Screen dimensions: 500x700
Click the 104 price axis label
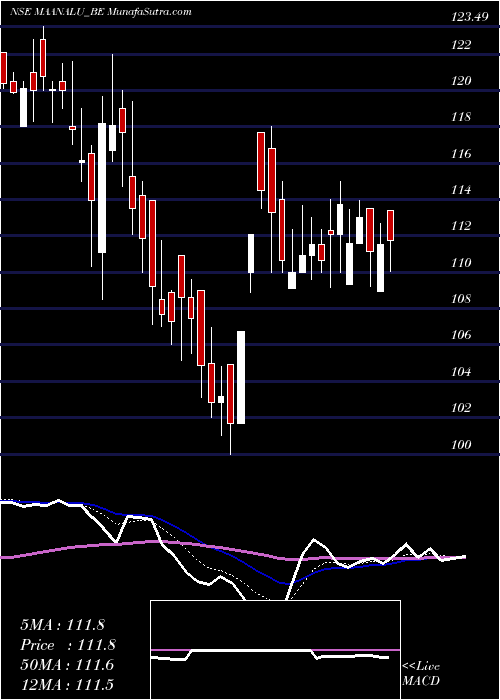click(x=462, y=372)
